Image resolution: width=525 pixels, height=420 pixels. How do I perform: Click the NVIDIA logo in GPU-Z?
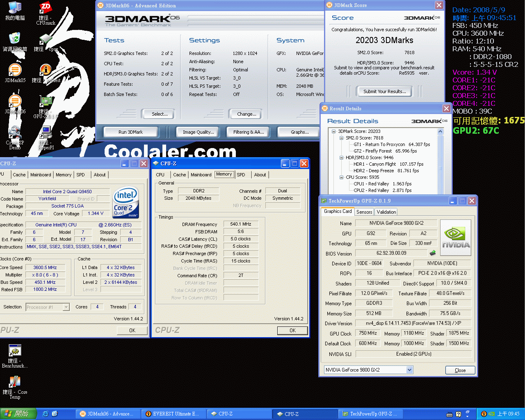(x=456, y=238)
